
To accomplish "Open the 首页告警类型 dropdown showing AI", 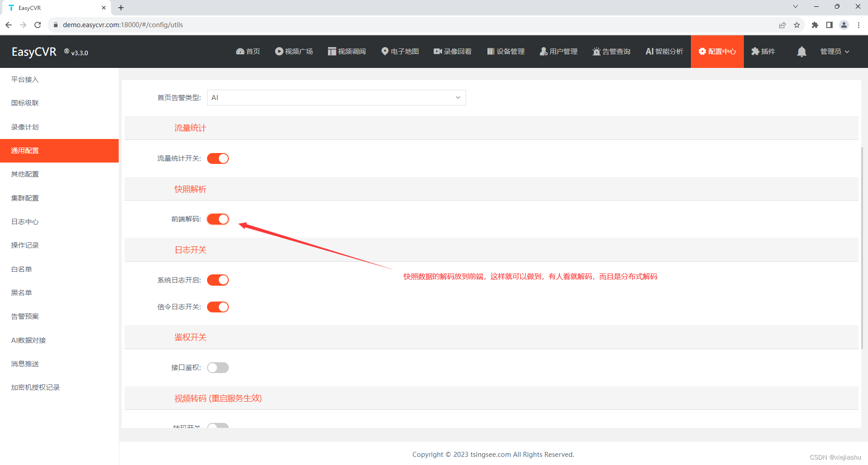I will coord(336,98).
